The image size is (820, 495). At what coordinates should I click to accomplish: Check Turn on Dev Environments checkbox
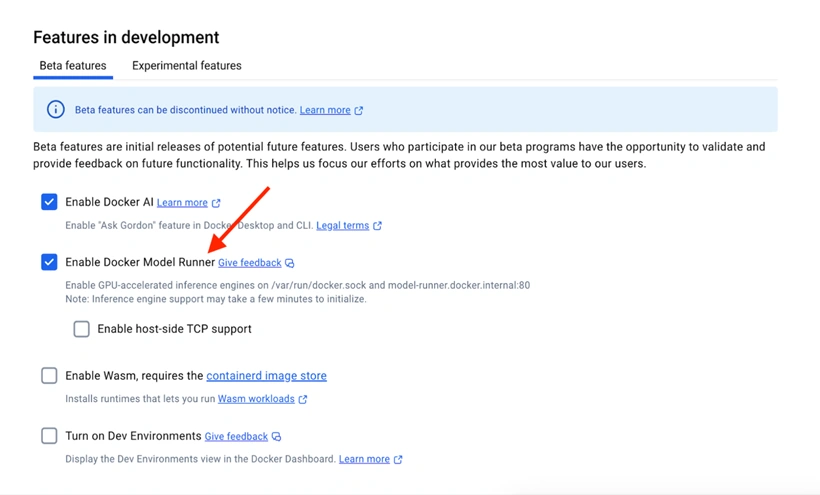point(49,435)
